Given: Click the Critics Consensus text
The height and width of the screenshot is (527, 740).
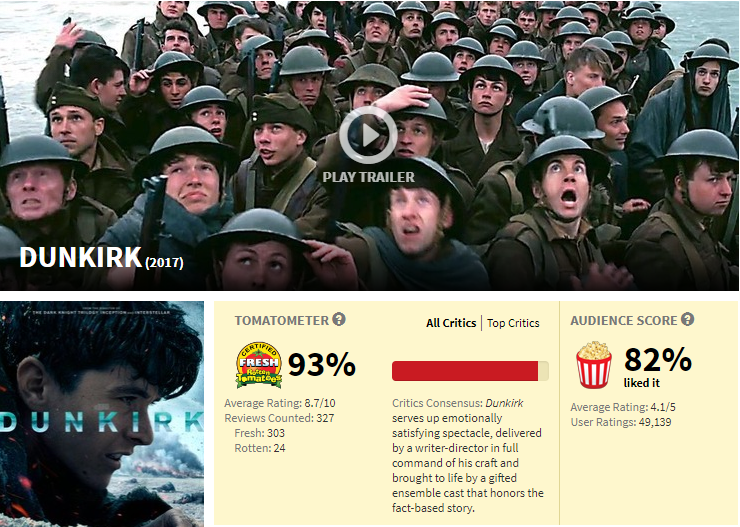Looking at the screenshot, I should [x=468, y=455].
